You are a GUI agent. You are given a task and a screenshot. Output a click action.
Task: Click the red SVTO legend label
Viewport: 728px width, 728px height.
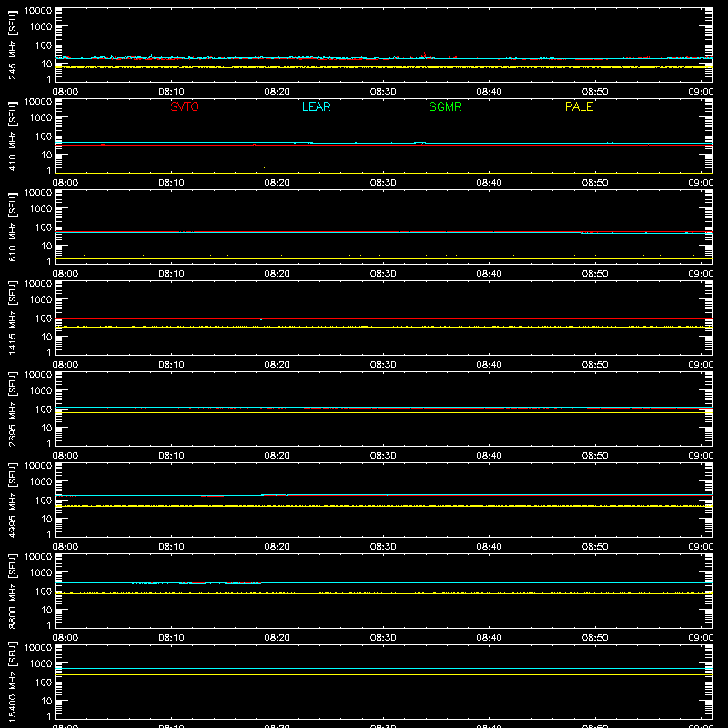[185, 106]
